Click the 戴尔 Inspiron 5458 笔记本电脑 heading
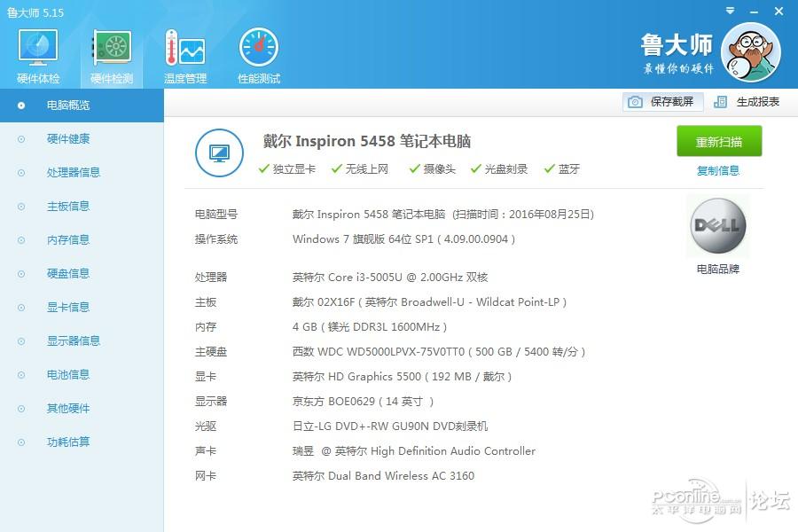Screen dimensions: 798x532 [x=366, y=141]
